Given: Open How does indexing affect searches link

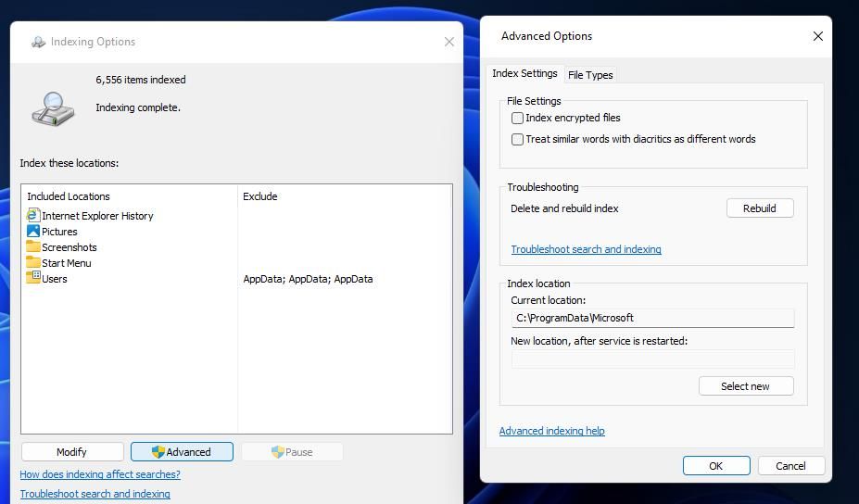Looking at the screenshot, I should 100,474.
